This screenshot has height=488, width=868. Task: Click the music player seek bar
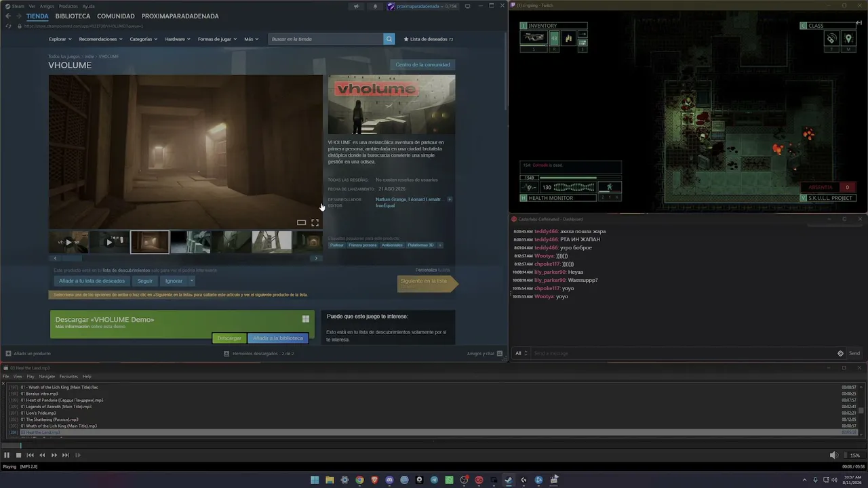[x=434, y=445]
